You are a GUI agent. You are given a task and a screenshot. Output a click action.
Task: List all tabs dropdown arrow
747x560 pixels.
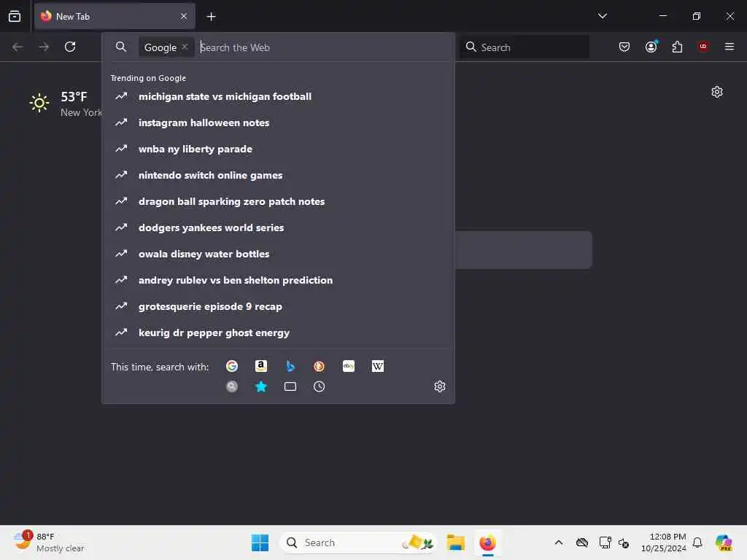(602, 16)
